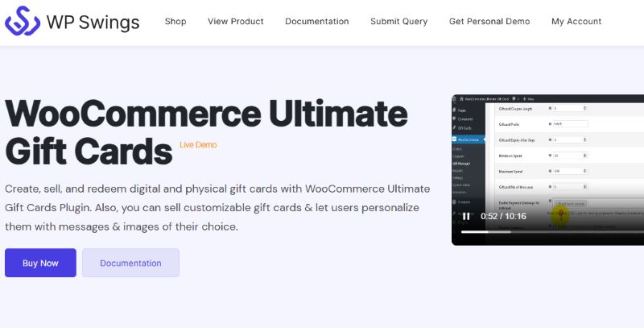Click the WP Swings logo icon

tap(23, 21)
